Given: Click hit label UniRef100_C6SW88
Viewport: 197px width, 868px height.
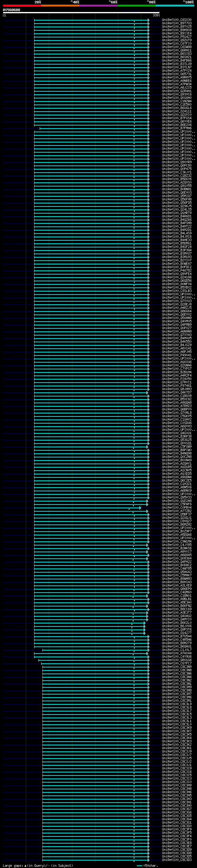Looking at the screenshot, I should [177, 47].
